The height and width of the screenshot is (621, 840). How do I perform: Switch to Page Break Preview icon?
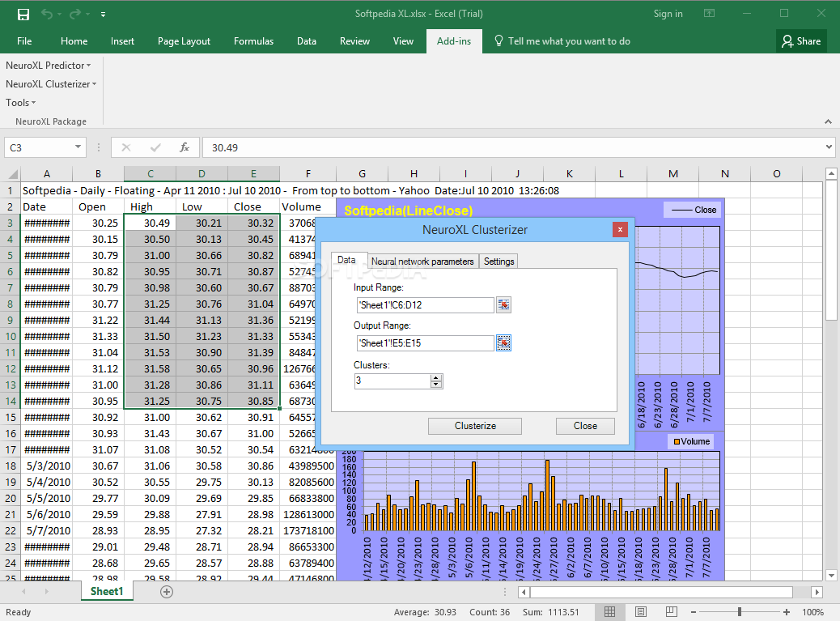671,612
